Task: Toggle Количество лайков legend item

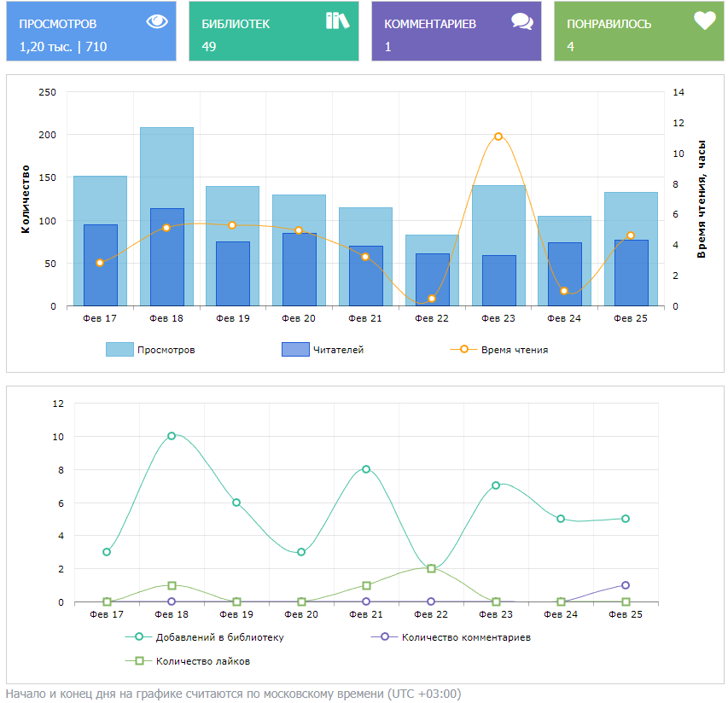Action: (x=202, y=661)
